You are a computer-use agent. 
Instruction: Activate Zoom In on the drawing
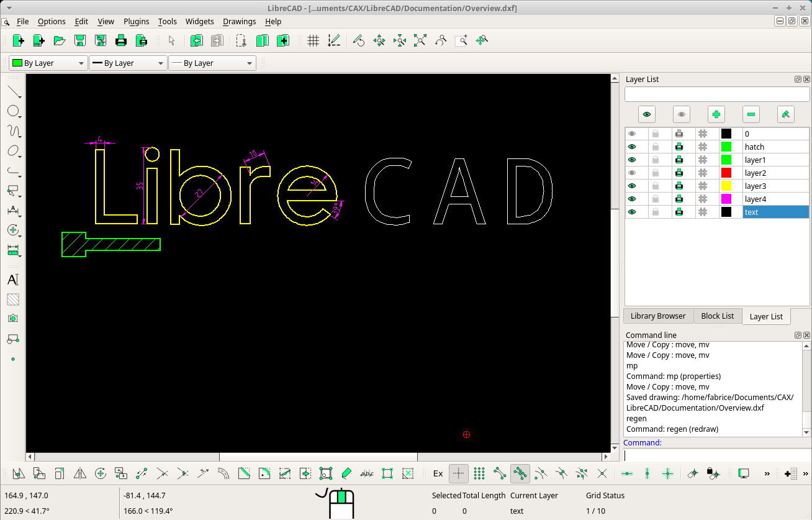pos(379,40)
